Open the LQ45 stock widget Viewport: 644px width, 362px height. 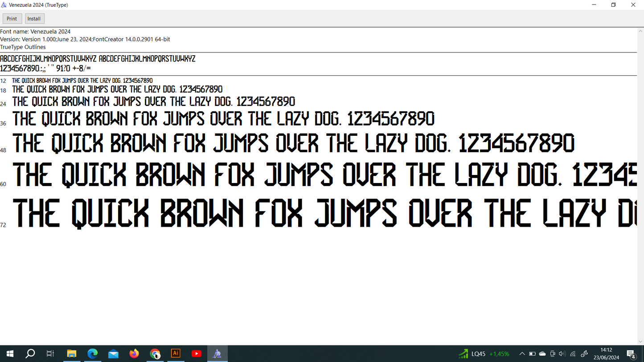(x=484, y=354)
